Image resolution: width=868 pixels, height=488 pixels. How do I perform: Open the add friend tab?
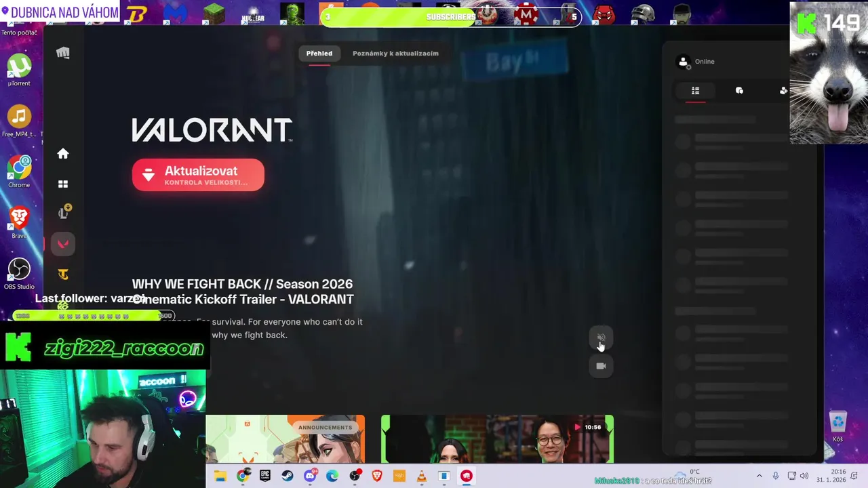tap(783, 91)
